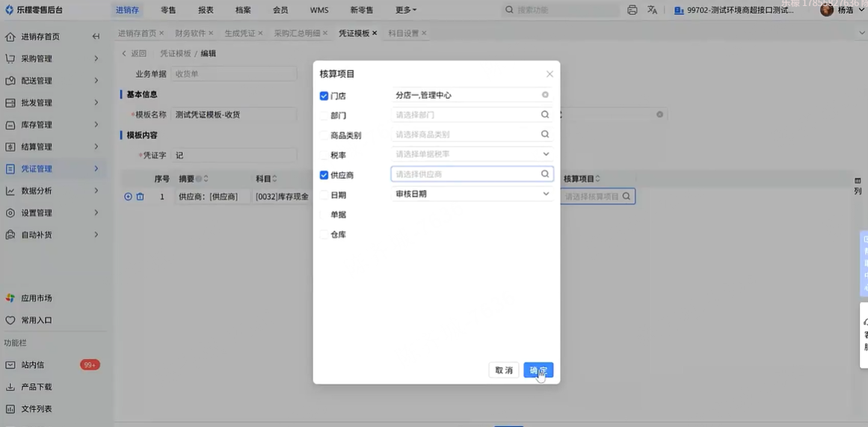Open the 更多 top menu
The height and width of the screenshot is (427, 868).
click(406, 10)
